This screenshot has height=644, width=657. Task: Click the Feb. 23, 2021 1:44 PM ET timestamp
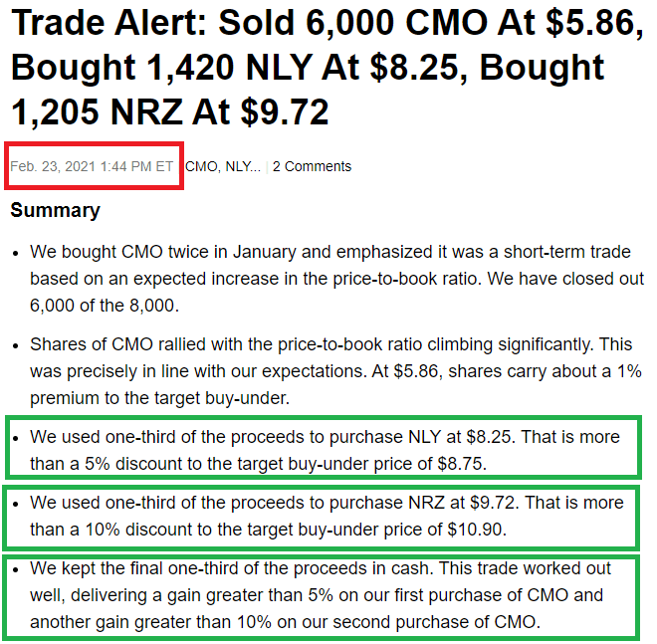(92, 167)
